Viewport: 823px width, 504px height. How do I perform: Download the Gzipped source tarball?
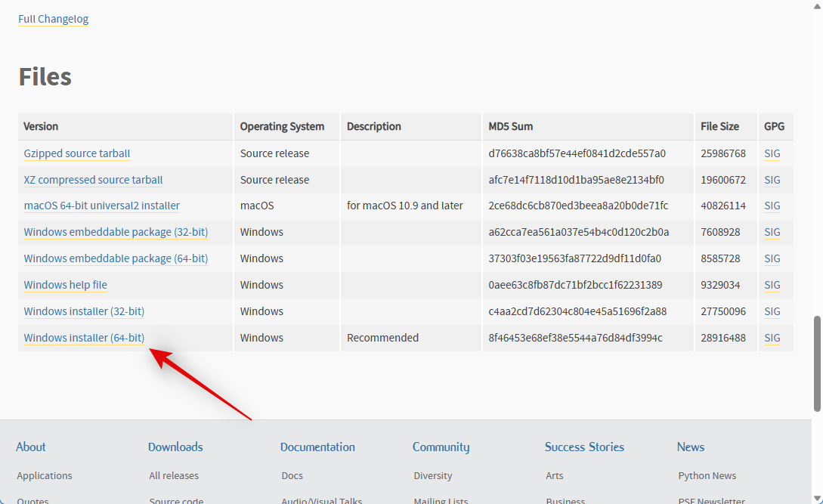point(76,153)
